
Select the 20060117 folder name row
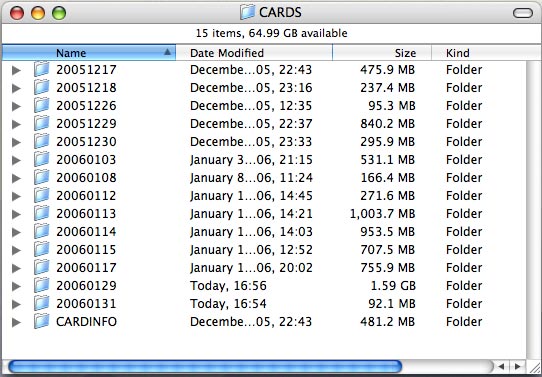pyautogui.click(x=264, y=267)
